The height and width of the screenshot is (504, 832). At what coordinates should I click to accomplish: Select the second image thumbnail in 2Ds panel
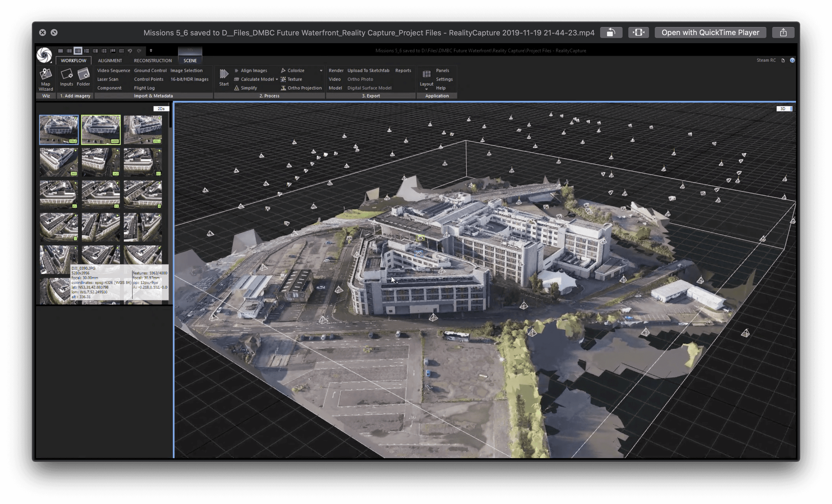pyautogui.click(x=101, y=130)
